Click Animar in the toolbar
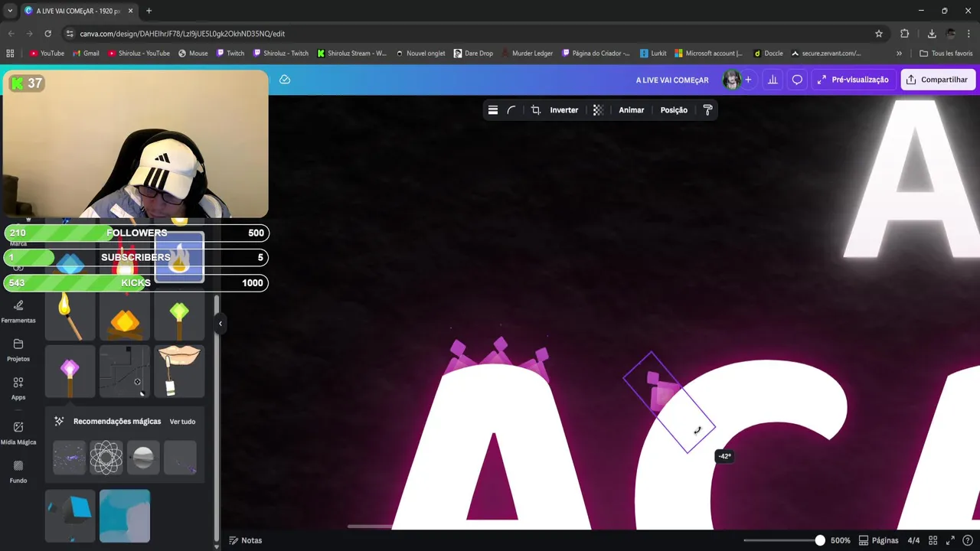 [632, 110]
